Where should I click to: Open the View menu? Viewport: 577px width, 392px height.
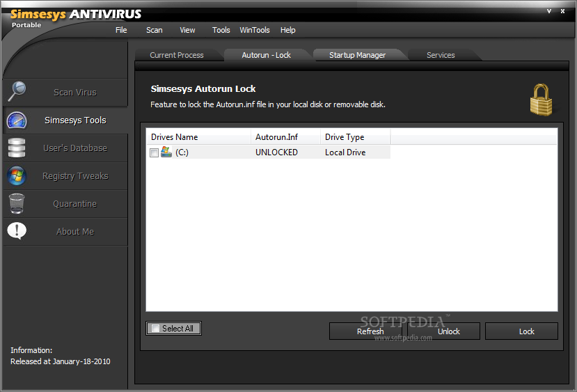pyautogui.click(x=187, y=30)
